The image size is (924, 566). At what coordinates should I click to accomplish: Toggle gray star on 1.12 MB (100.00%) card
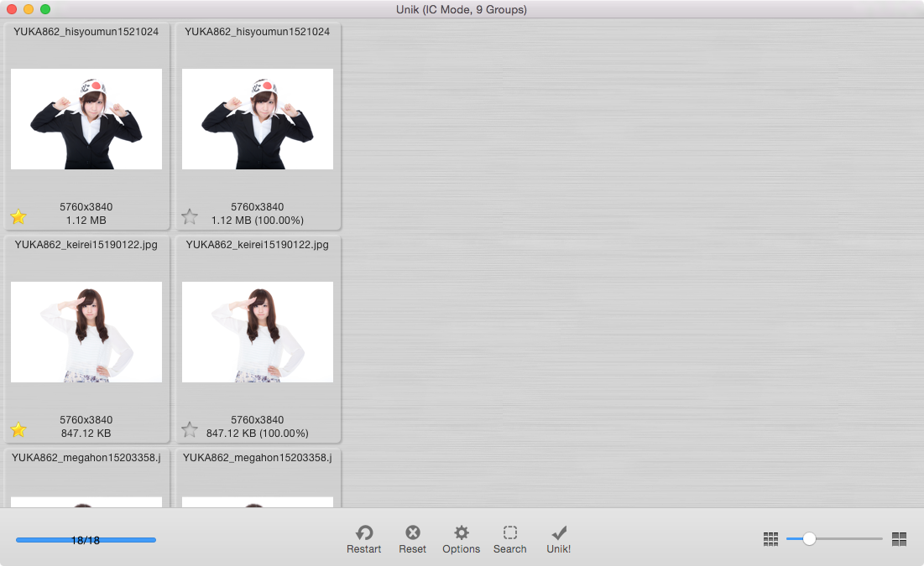click(x=190, y=216)
